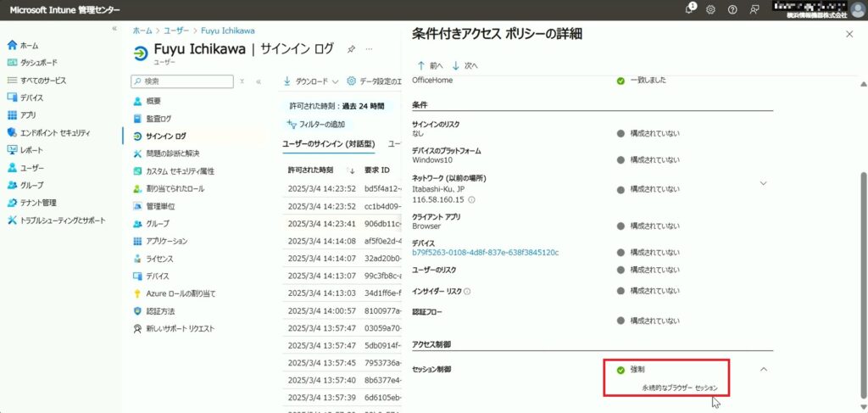
Task: Open the settings gear in header
Action: [x=711, y=10]
